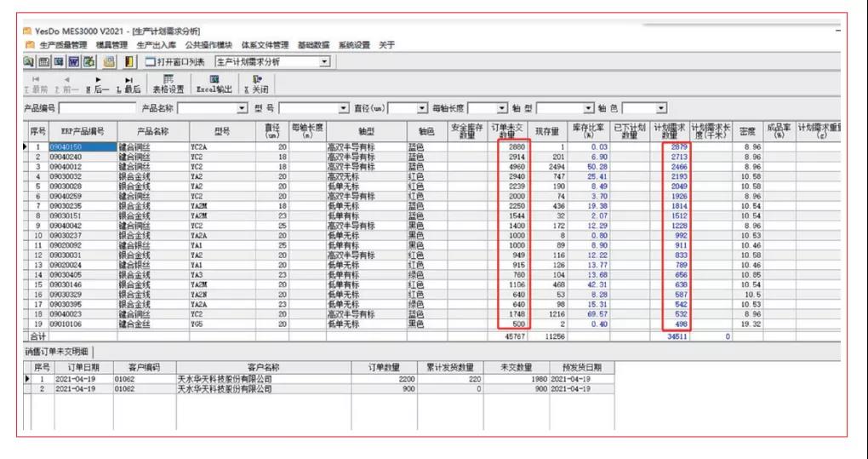Click into the 产品编号 input field
Viewport: 868px width, 459px height.
point(97,108)
